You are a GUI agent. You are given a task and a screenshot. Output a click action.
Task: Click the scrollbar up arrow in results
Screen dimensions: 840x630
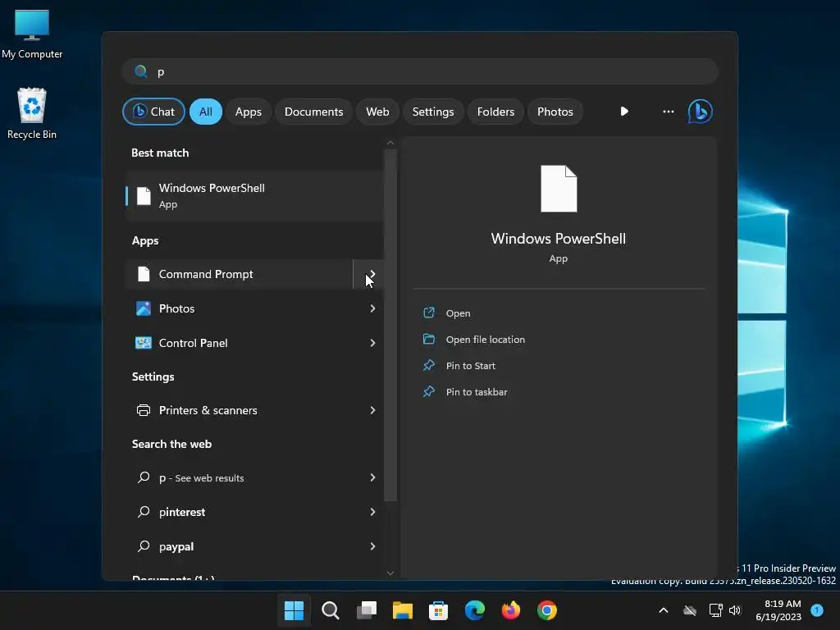(x=390, y=143)
